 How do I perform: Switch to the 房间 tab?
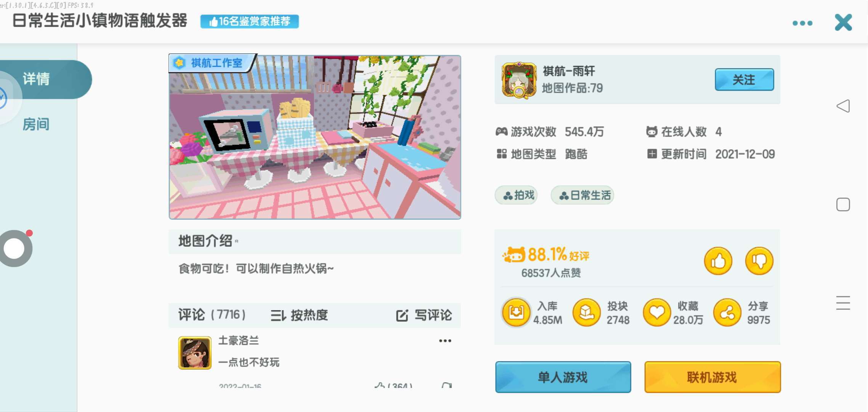[36, 124]
